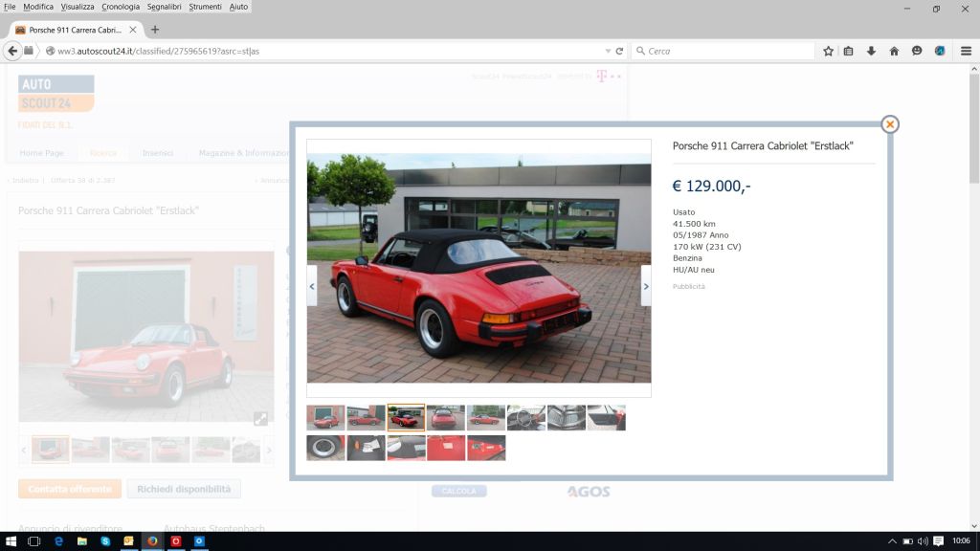Show hidden tray icons chevron

pyautogui.click(x=892, y=541)
